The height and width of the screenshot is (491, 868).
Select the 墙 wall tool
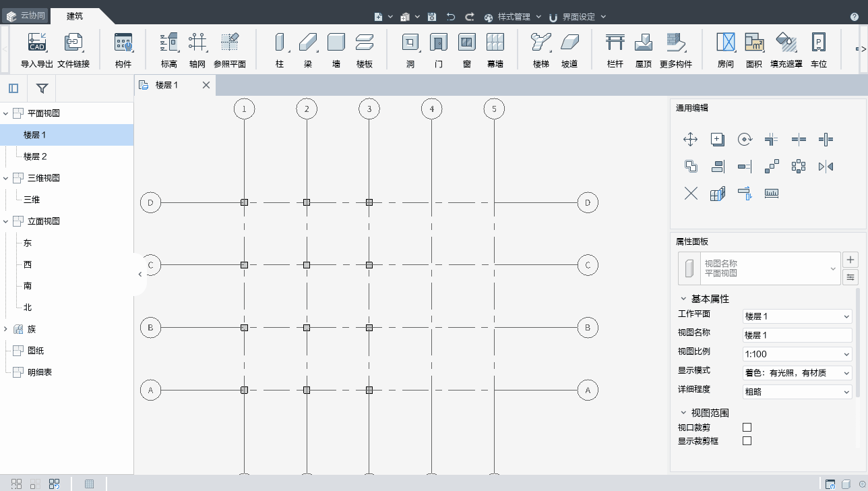(x=336, y=49)
